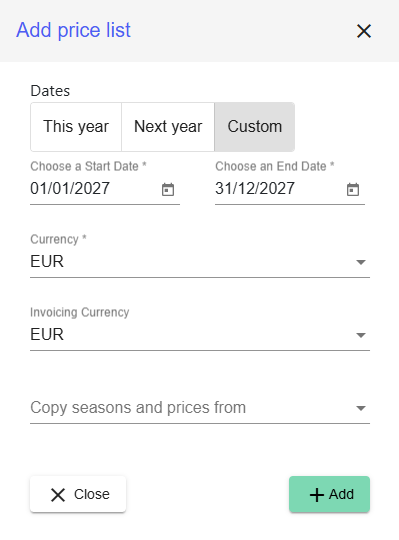Dismiss dialog with the top-right X icon
This screenshot has height=540, width=399.
tap(364, 31)
